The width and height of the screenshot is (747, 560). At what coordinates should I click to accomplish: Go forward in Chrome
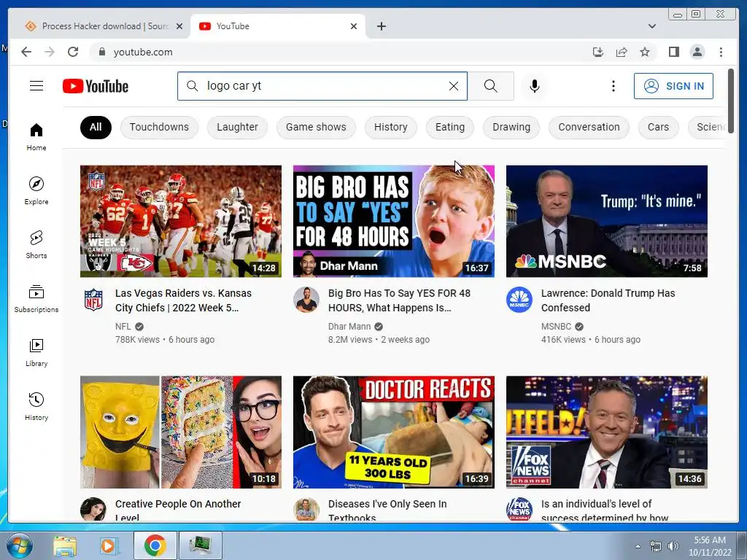[50, 52]
